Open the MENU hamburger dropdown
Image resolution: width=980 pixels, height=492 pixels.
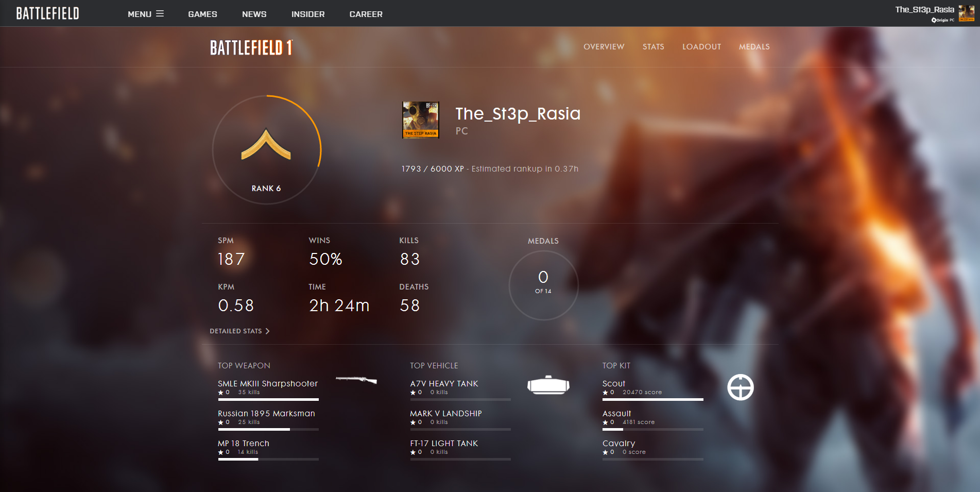click(146, 14)
